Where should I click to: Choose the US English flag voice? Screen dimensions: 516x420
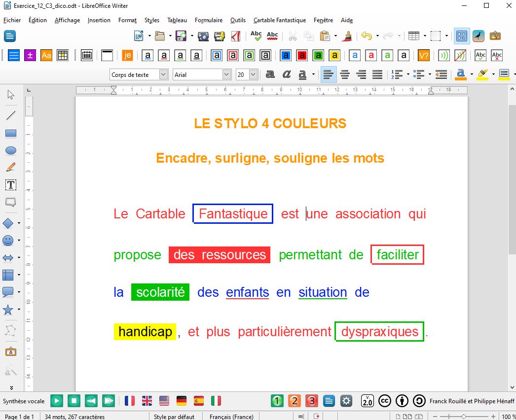[164, 401]
